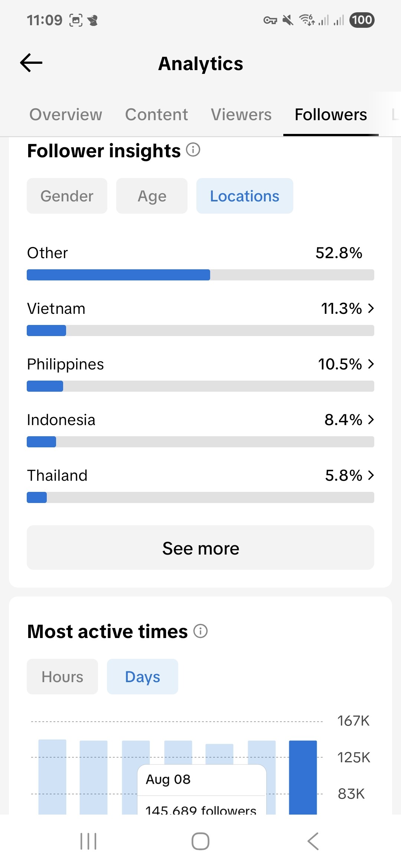This screenshot has width=401, height=868.
Task: Select the Days chip
Action: point(143,677)
